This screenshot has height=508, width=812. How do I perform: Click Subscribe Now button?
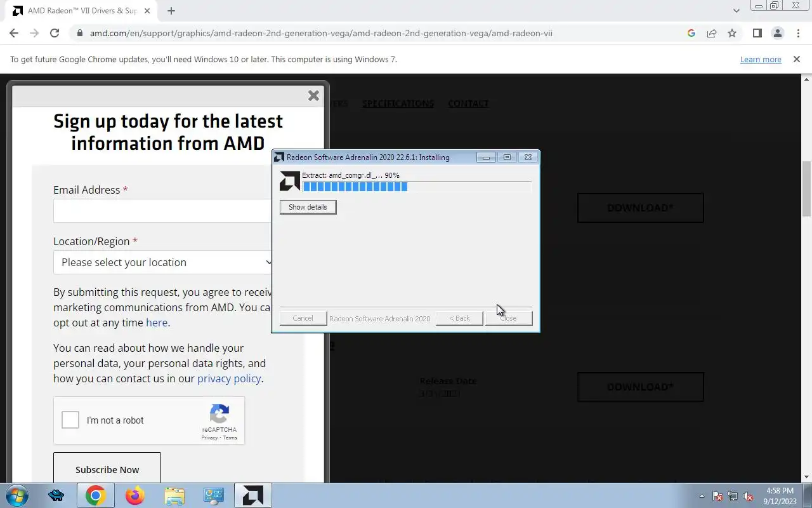pyautogui.click(x=107, y=469)
